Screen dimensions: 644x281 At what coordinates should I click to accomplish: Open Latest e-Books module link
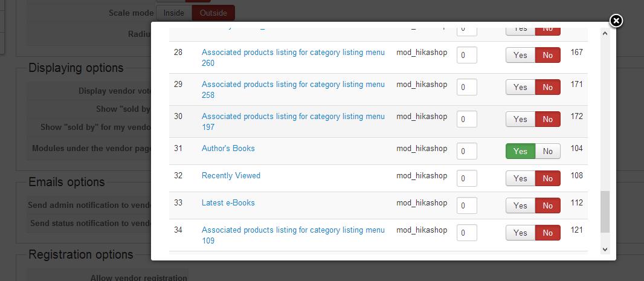[x=228, y=202]
